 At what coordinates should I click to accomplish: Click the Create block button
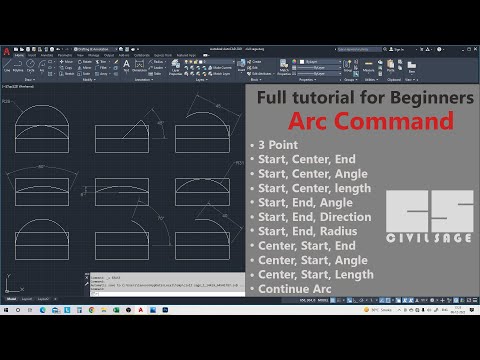(x=254, y=62)
